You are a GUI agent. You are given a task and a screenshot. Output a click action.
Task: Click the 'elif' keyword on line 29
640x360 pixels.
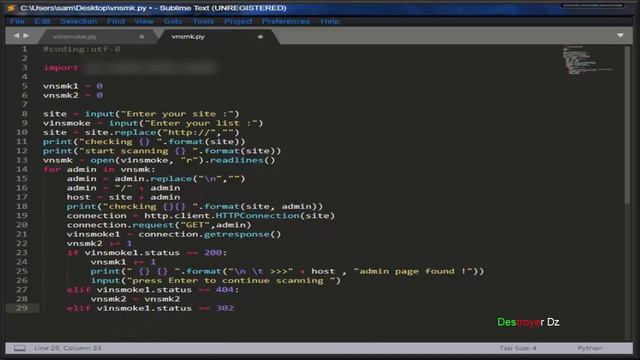point(78,308)
